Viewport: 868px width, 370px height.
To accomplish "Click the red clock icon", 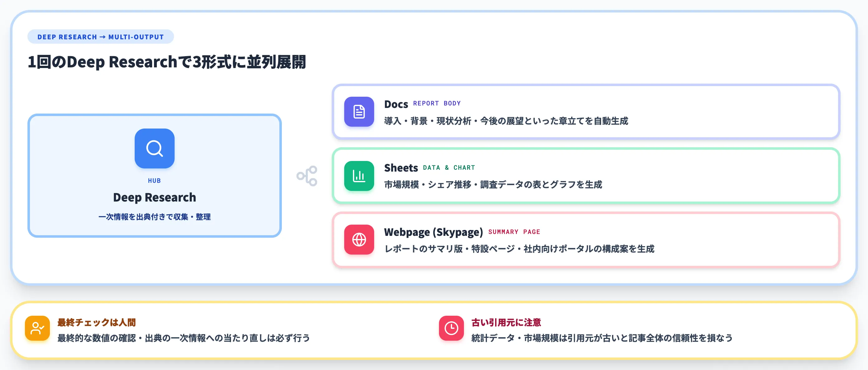I will point(451,328).
